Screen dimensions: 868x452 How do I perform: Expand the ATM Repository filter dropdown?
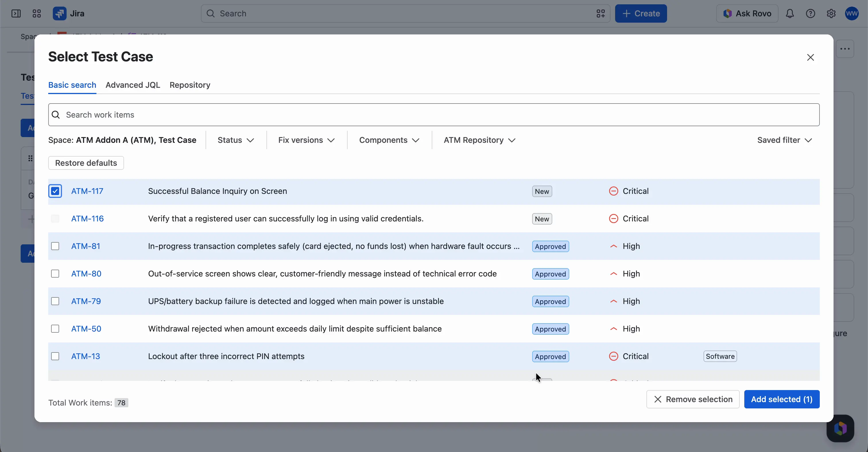[479, 140]
